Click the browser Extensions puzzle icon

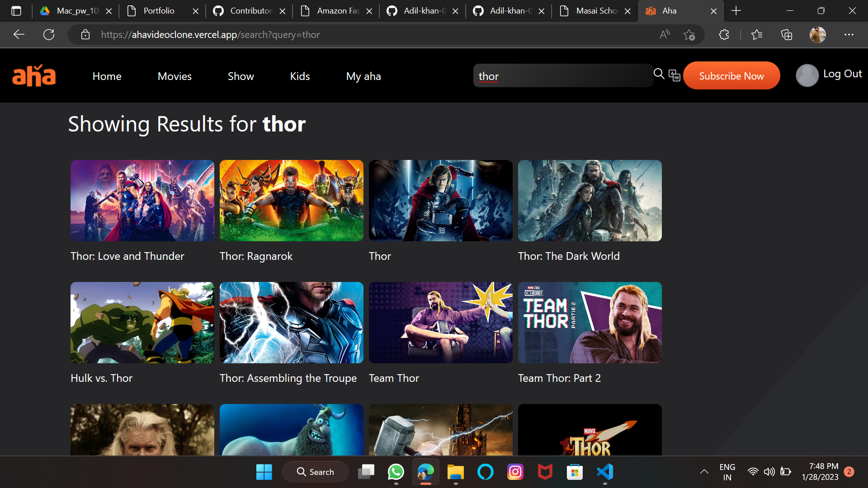[724, 34]
